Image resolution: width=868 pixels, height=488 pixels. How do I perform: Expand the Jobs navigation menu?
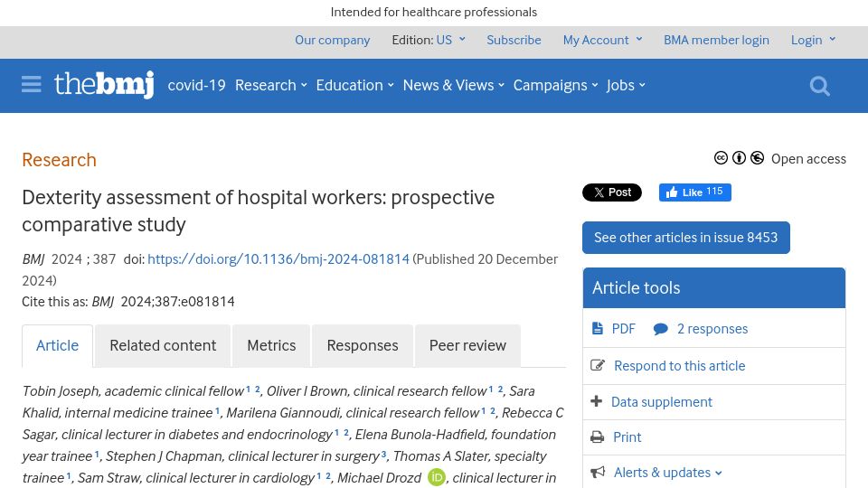(626, 85)
